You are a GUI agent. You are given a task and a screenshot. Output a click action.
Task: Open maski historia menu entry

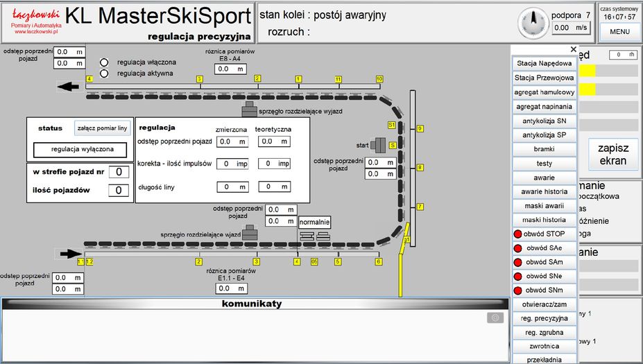[x=545, y=220]
